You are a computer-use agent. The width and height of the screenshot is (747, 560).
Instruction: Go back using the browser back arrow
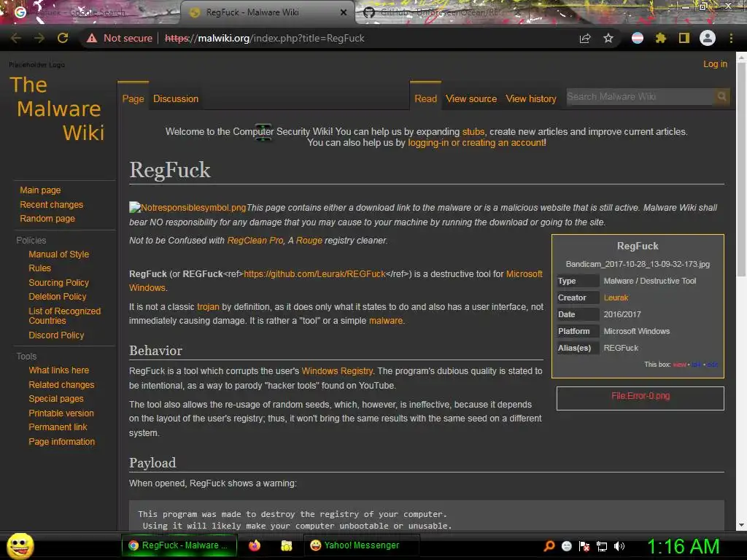16,38
